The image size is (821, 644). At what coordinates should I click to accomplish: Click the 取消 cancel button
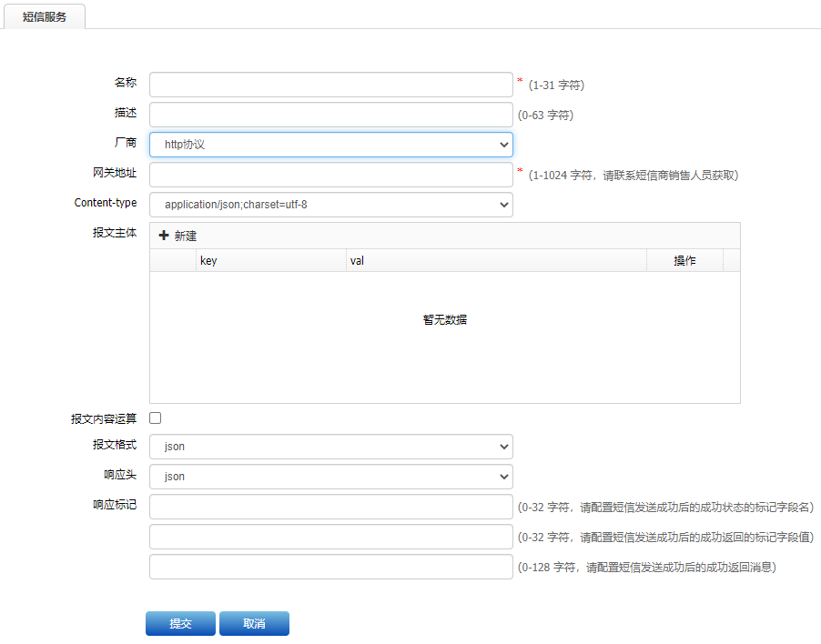click(254, 623)
